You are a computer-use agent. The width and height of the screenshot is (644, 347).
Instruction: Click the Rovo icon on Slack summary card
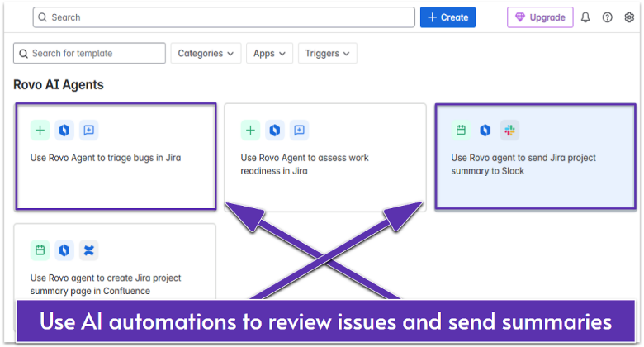(x=485, y=131)
